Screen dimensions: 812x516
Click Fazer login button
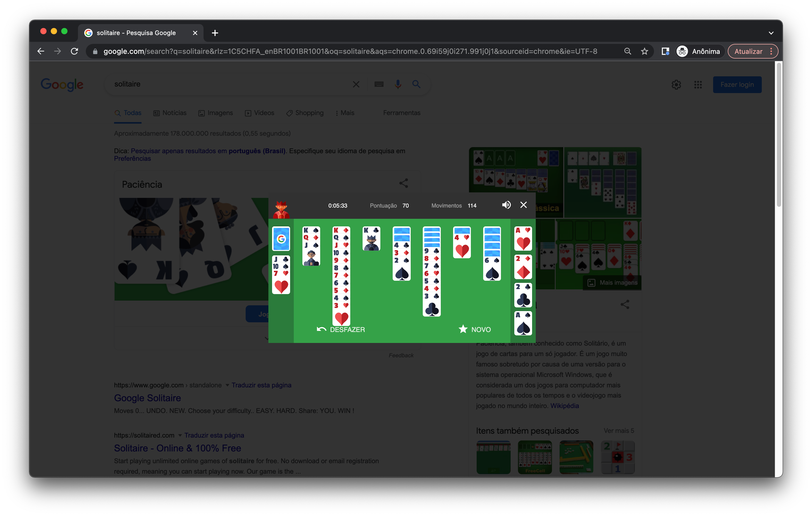pos(737,85)
